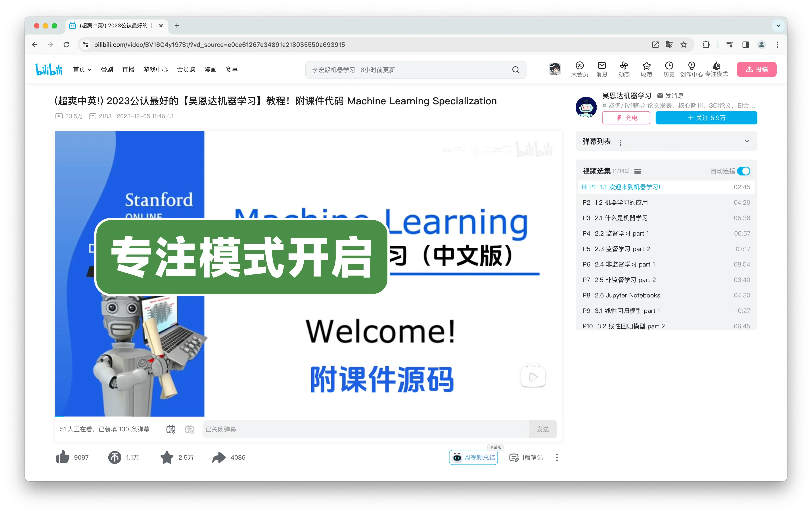Screen dimensions: 812x514
Task: Click the coin icon with 1.1万
Action: 115,457
